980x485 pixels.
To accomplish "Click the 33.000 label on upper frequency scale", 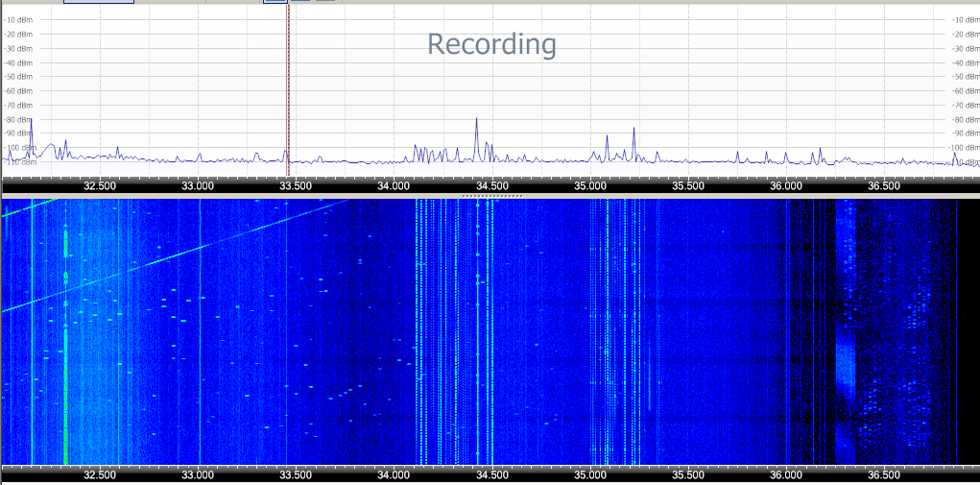I will [x=198, y=185].
